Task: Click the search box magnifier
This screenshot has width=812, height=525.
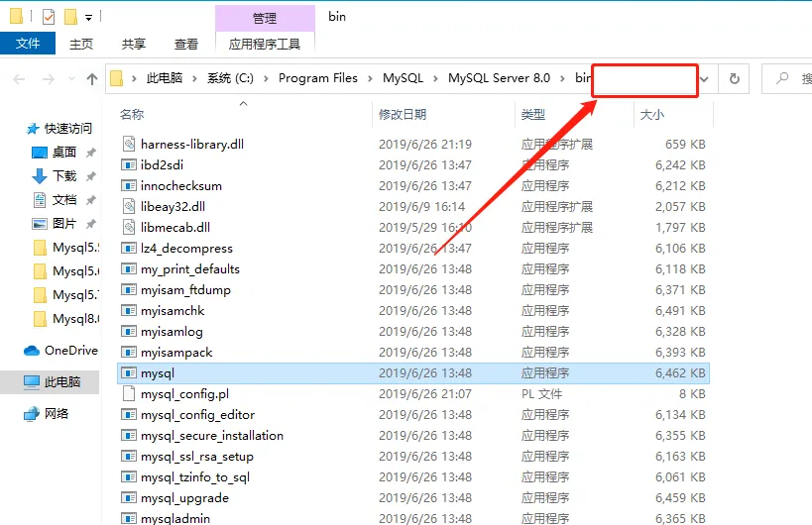Action: pyautogui.click(x=782, y=78)
